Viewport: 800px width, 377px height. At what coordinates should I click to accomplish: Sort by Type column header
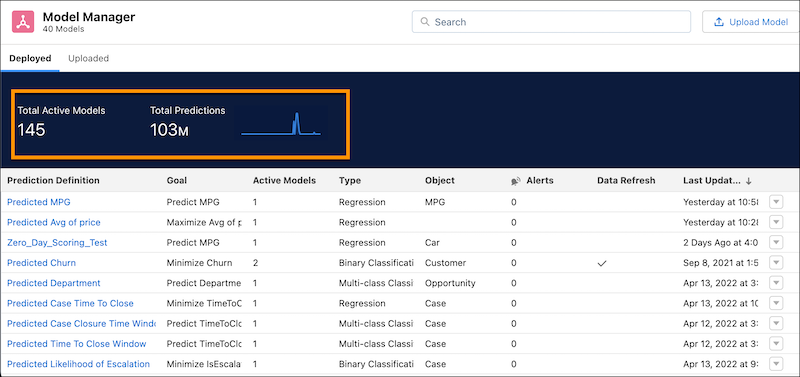click(349, 181)
